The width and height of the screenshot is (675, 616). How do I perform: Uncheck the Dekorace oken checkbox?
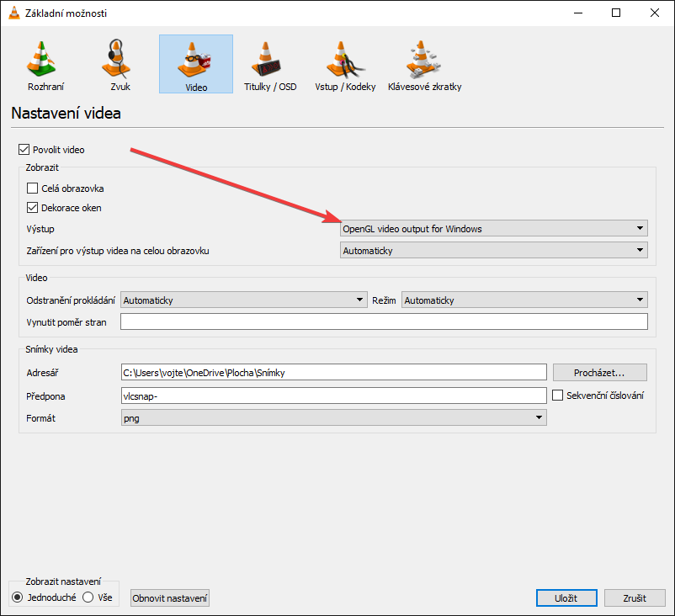[x=33, y=208]
